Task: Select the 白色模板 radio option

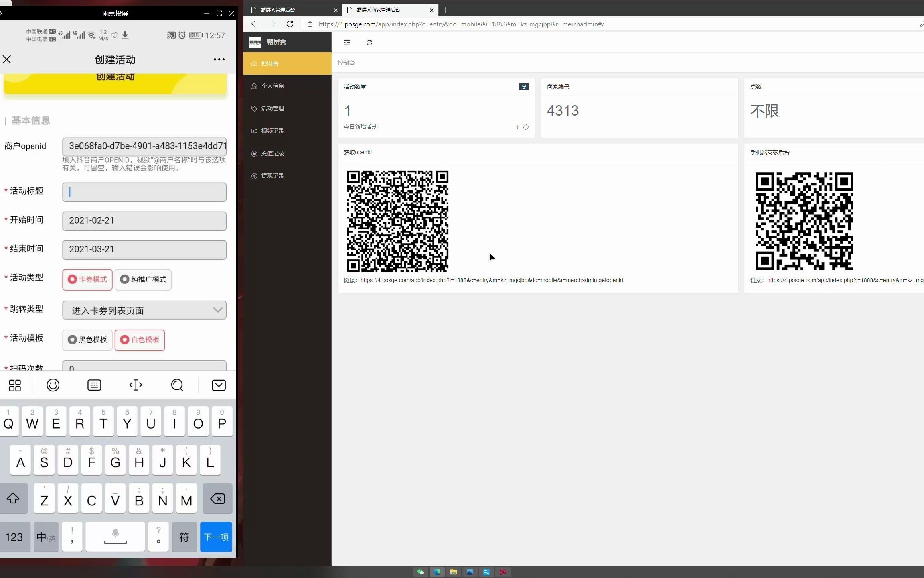Action: tap(140, 340)
